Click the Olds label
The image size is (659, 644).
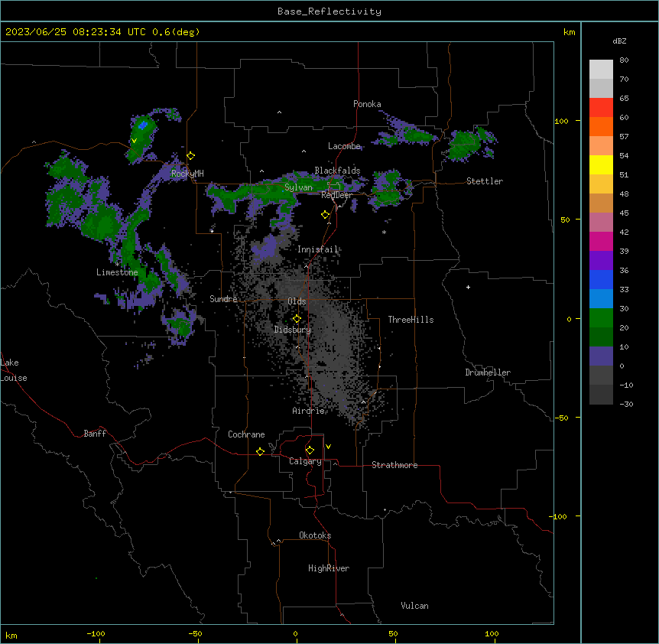297,301
